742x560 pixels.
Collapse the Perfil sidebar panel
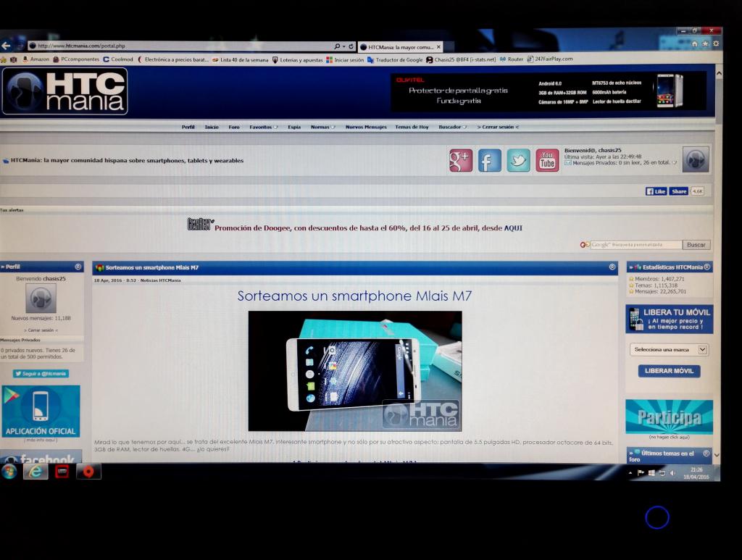[x=78, y=267]
